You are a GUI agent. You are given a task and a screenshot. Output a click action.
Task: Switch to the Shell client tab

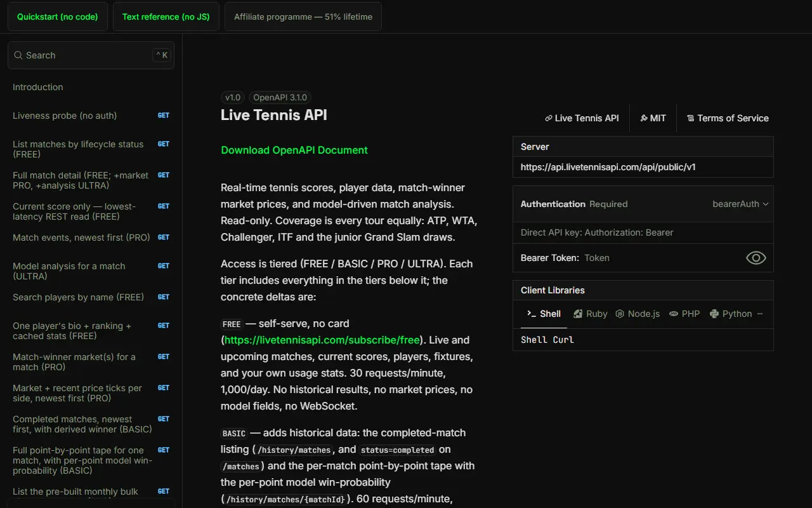tap(544, 314)
